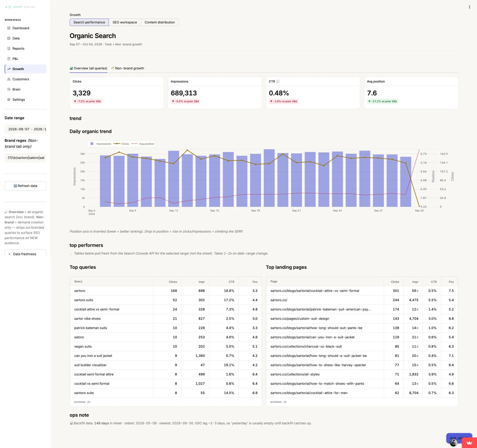Open the Brain section

[25, 89]
